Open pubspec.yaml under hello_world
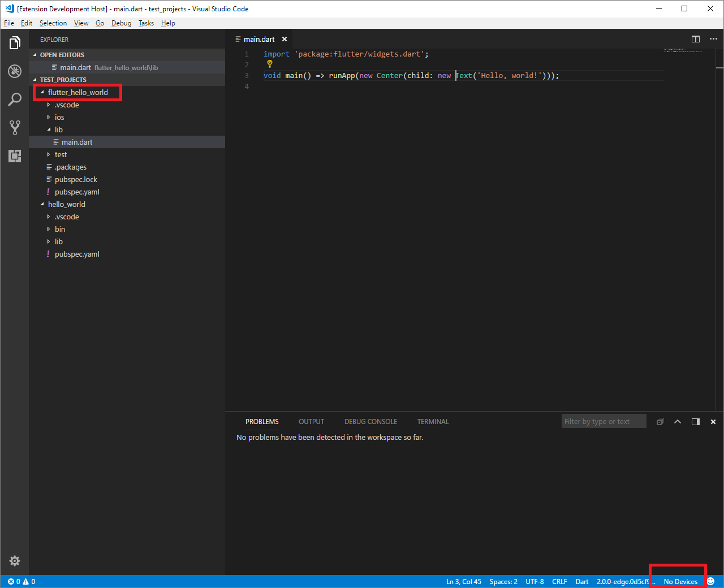Image resolution: width=724 pixels, height=588 pixels. point(127,254)
